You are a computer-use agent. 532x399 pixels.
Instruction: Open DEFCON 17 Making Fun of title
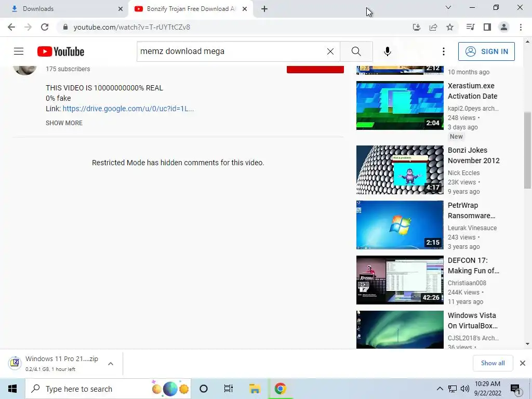click(474, 265)
